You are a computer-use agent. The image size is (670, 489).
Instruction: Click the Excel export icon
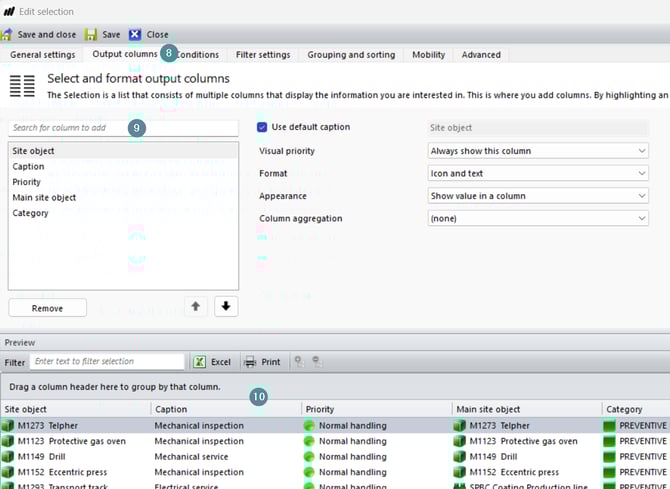[x=200, y=362]
